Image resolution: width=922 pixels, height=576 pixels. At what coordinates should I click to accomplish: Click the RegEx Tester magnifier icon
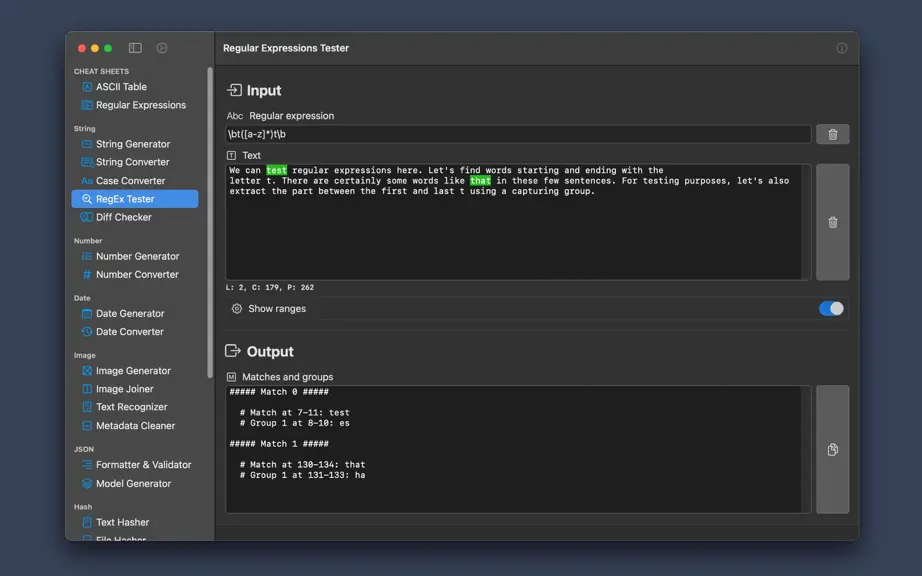coord(86,199)
